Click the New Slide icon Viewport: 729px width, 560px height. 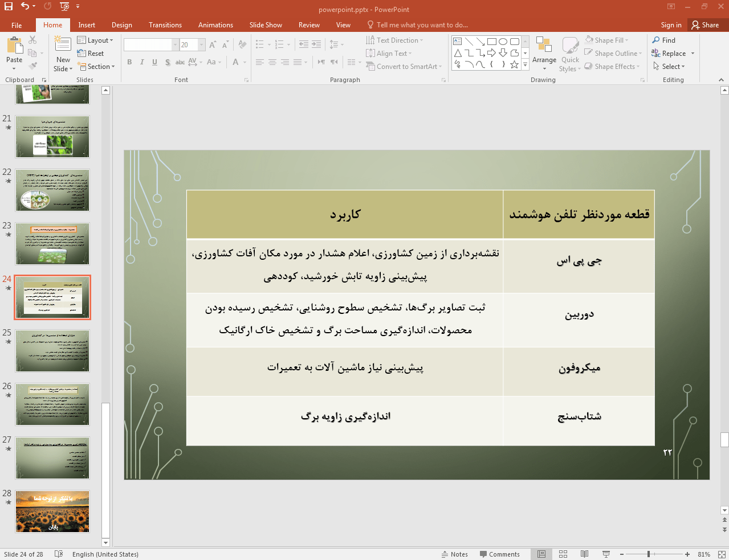pyautogui.click(x=63, y=44)
